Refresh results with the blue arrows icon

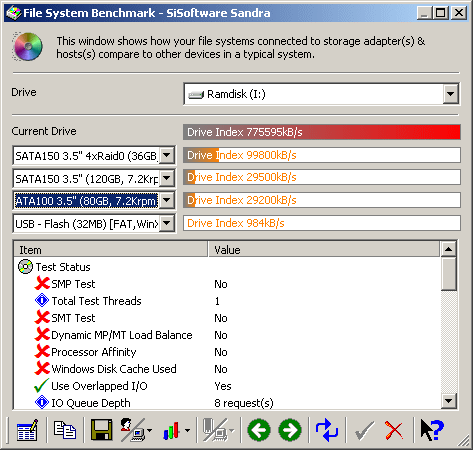pyautogui.click(x=327, y=430)
